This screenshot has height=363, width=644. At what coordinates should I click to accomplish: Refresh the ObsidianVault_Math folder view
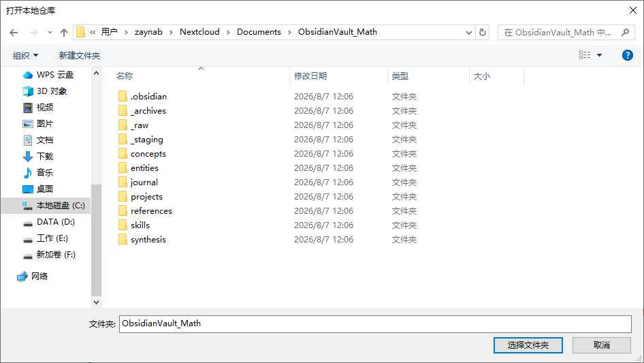click(x=483, y=32)
